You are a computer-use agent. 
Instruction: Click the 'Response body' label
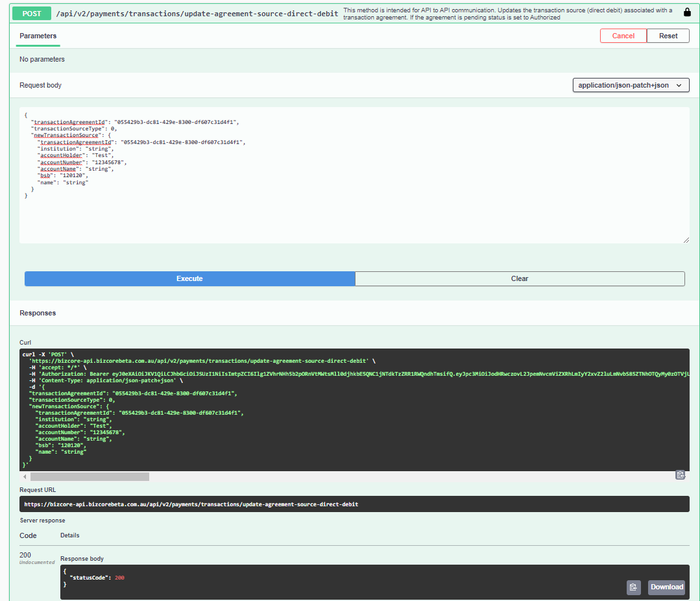tap(82, 559)
